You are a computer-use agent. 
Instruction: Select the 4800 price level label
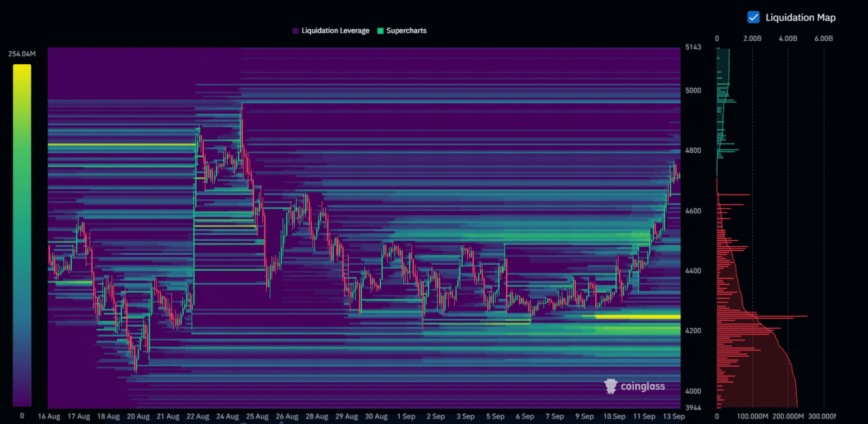click(693, 151)
